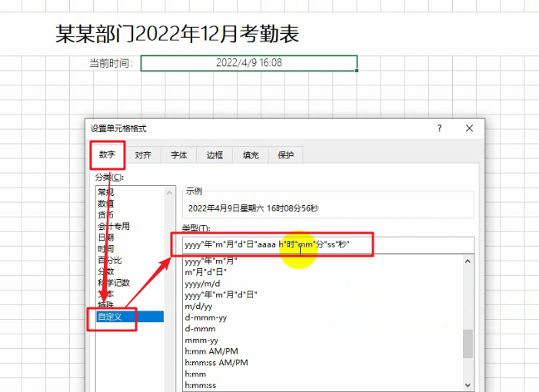The image size is (539, 392).
Task: Select 百分比 category
Action: 110,260
